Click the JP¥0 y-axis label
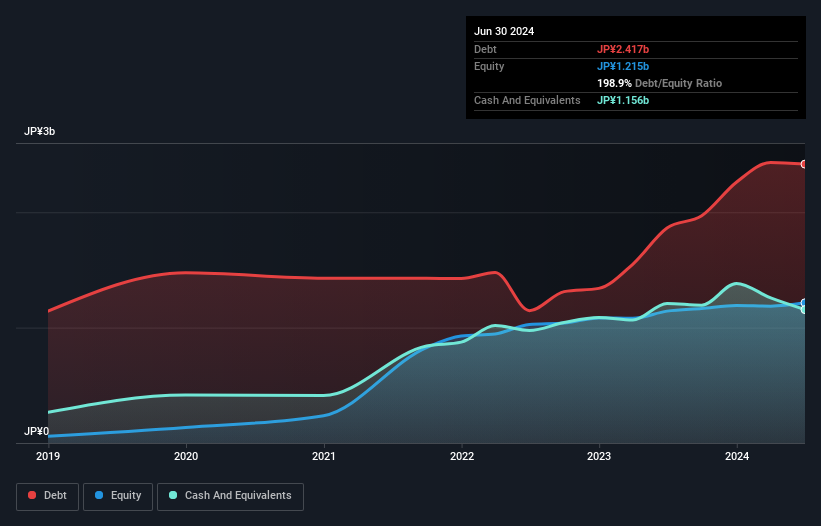Viewport: 821px width, 526px height. pyautogui.click(x=36, y=431)
